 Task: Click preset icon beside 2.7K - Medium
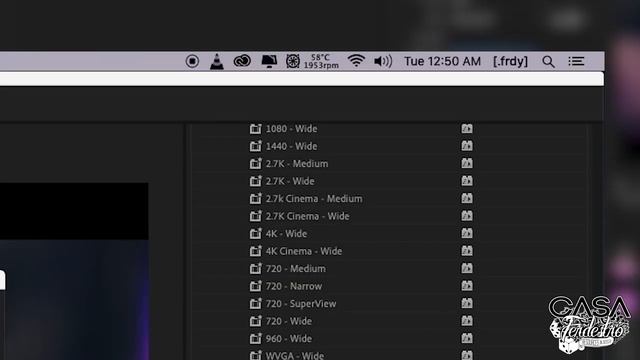(x=256, y=164)
